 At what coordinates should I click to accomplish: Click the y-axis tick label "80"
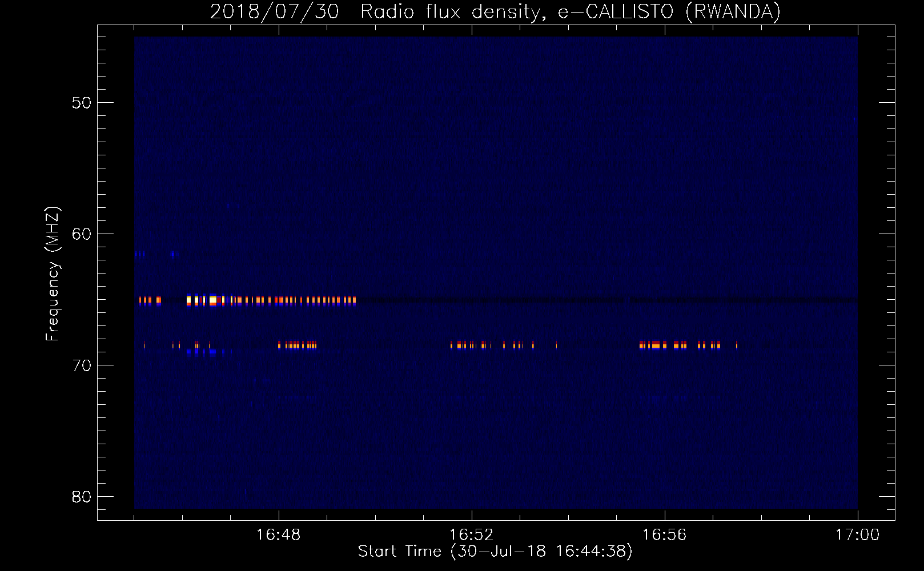pyautogui.click(x=82, y=497)
